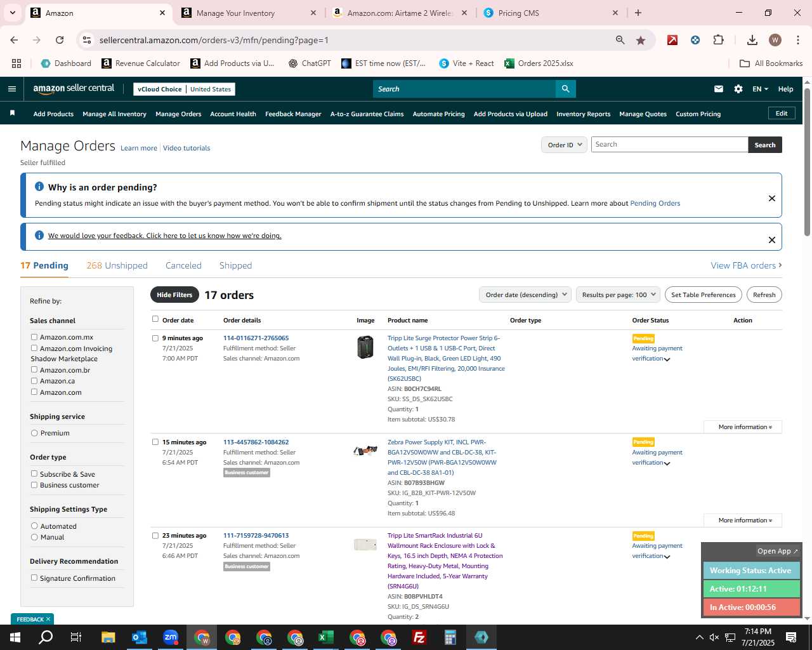Switch to the Pricing CMS browser tab
The width and height of the screenshot is (812, 650).
click(551, 13)
